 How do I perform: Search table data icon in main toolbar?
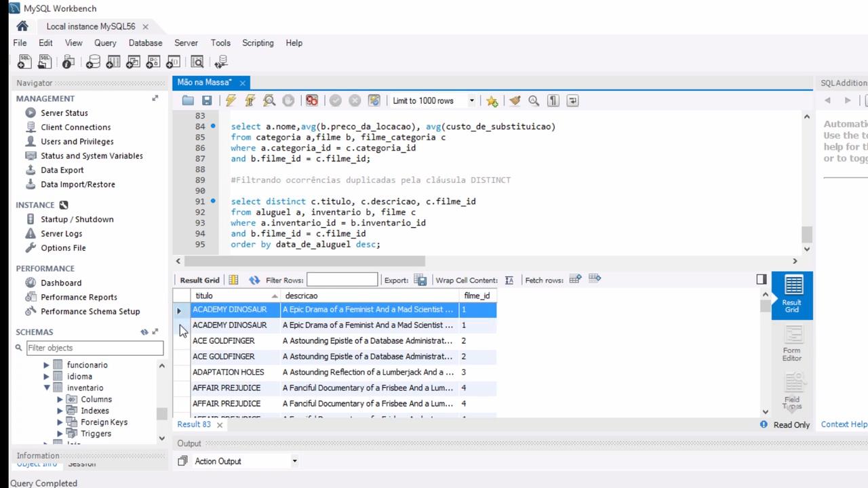pos(197,62)
